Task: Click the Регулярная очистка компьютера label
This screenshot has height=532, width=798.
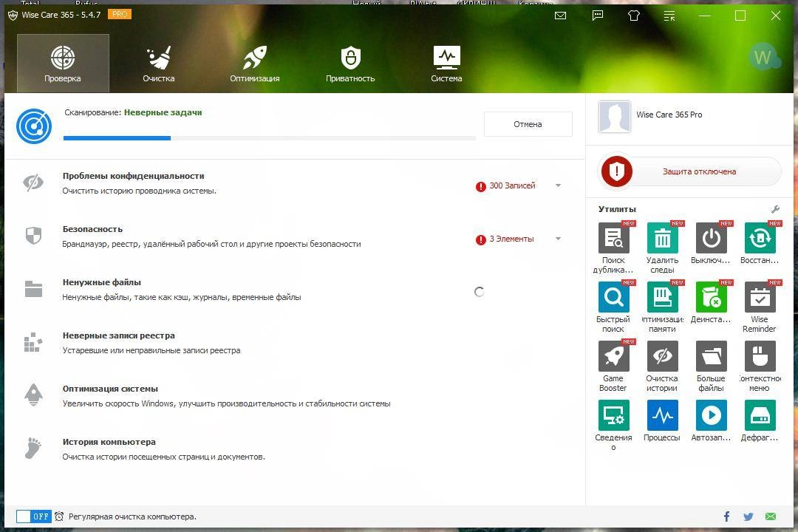Action: click(132, 516)
